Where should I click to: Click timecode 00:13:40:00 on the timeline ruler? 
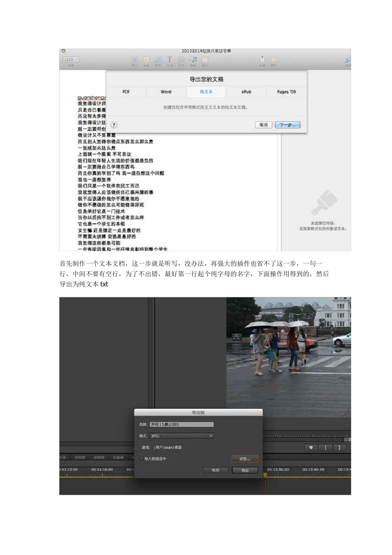pyautogui.click(x=313, y=470)
